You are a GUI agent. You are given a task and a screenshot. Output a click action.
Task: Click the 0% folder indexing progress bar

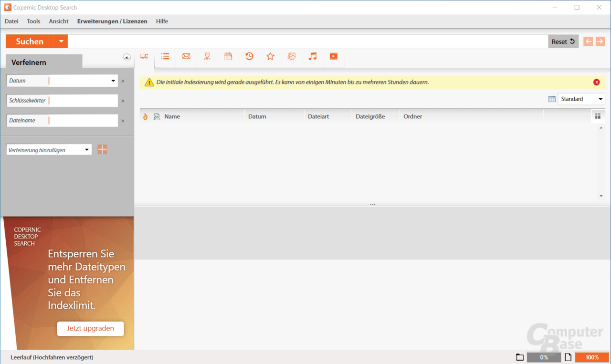(544, 357)
